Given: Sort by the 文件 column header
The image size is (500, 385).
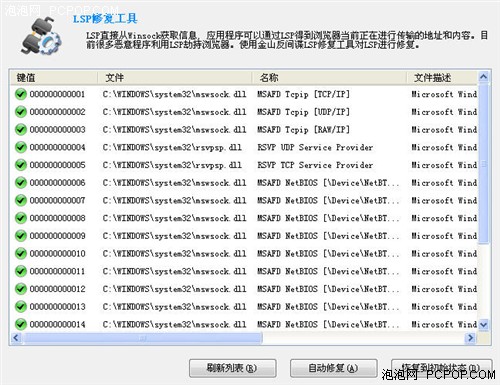Looking at the screenshot, I should click(175, 78).
